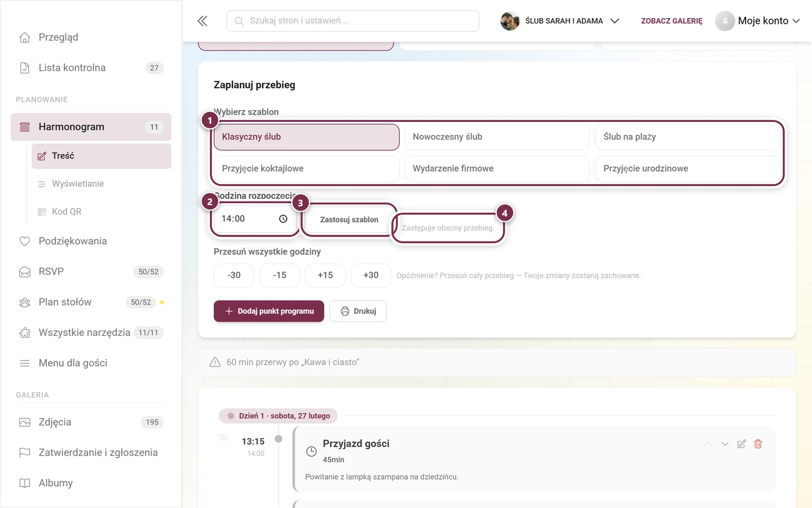812x508 pixels.
Task: Go to Plan stołów
Action: (91, 302)
